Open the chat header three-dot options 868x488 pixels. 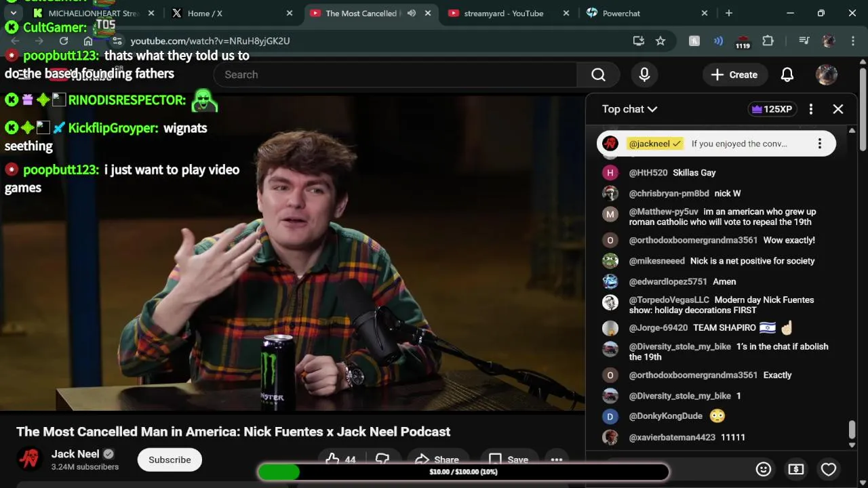point(811,109)
